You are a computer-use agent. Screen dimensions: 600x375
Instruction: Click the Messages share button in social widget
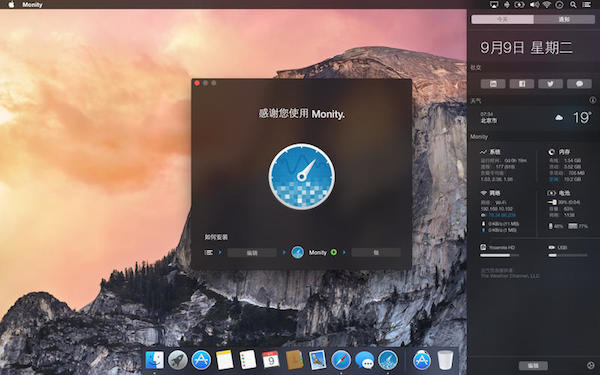579,84
